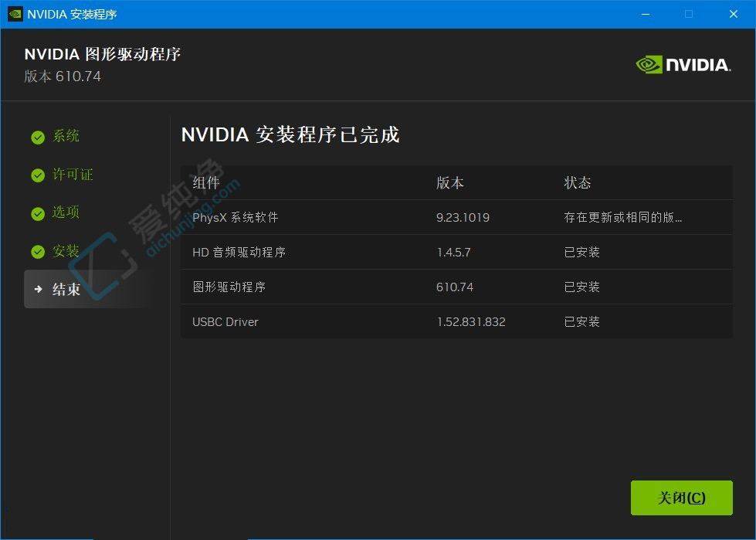Click the disabled maximize button in the title bar
The width and height of the screenshot is (756, 540).
(x=689, y=14)
